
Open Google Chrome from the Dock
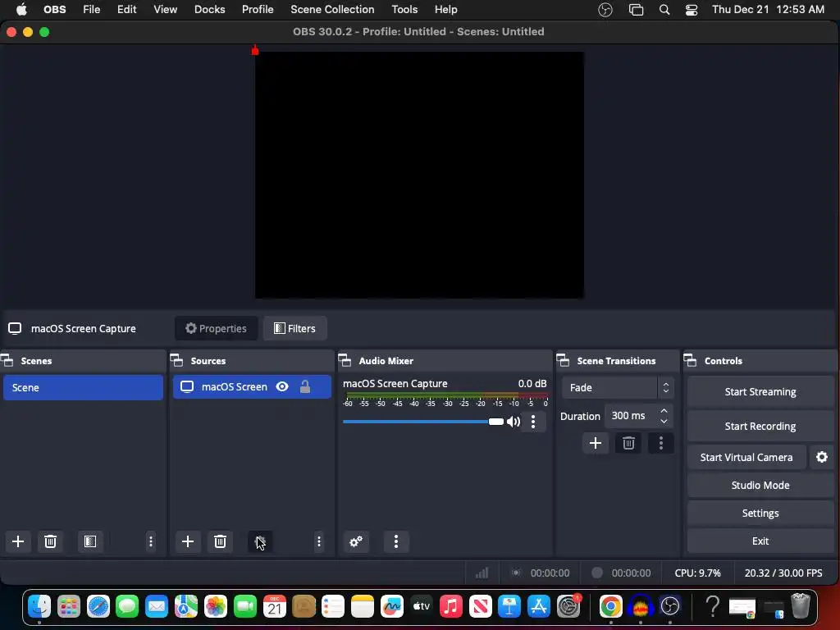click(x=610, y=606)
